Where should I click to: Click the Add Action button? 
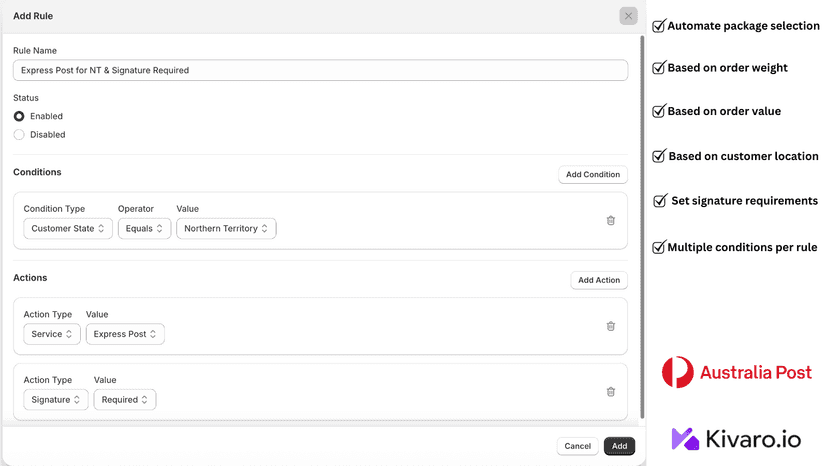[x=599, y=280]
